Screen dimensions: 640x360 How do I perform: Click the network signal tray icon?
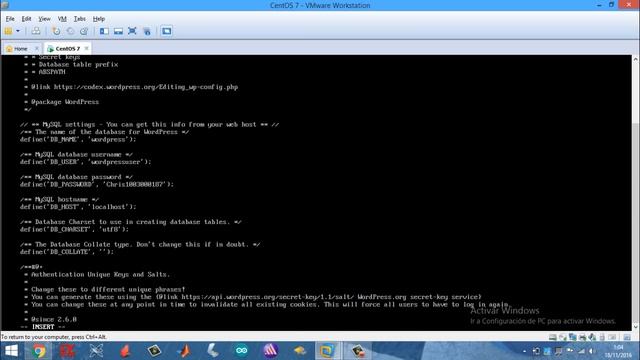tap(581, 351)
